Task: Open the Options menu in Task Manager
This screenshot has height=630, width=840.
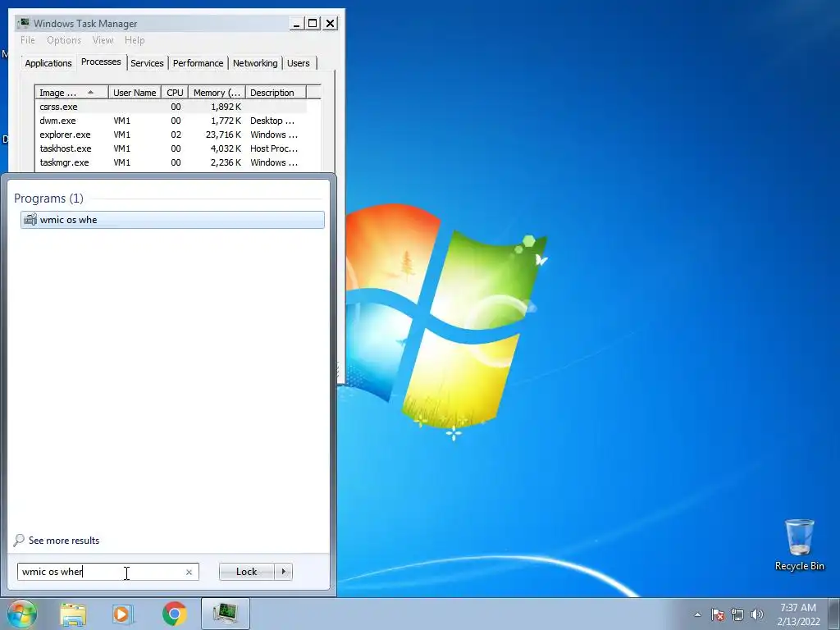Action: (x=64, y=40)
